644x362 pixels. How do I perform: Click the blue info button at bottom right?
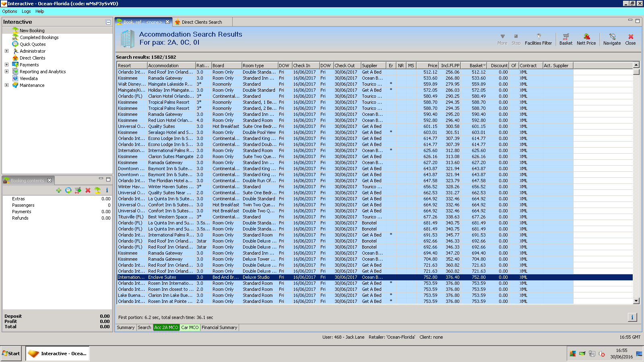tap(632, 317)
